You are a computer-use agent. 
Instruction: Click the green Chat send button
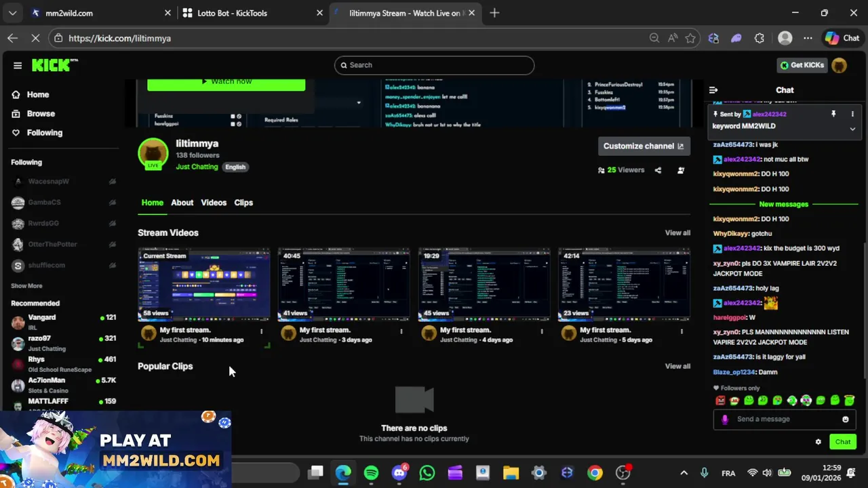coord(843,442)
